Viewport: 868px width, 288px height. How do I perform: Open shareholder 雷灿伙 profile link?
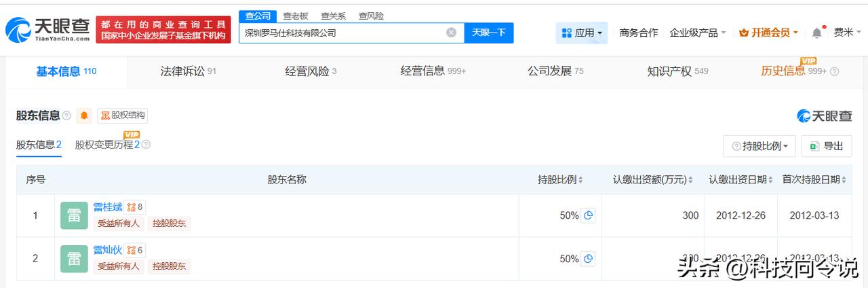(108, 250)
